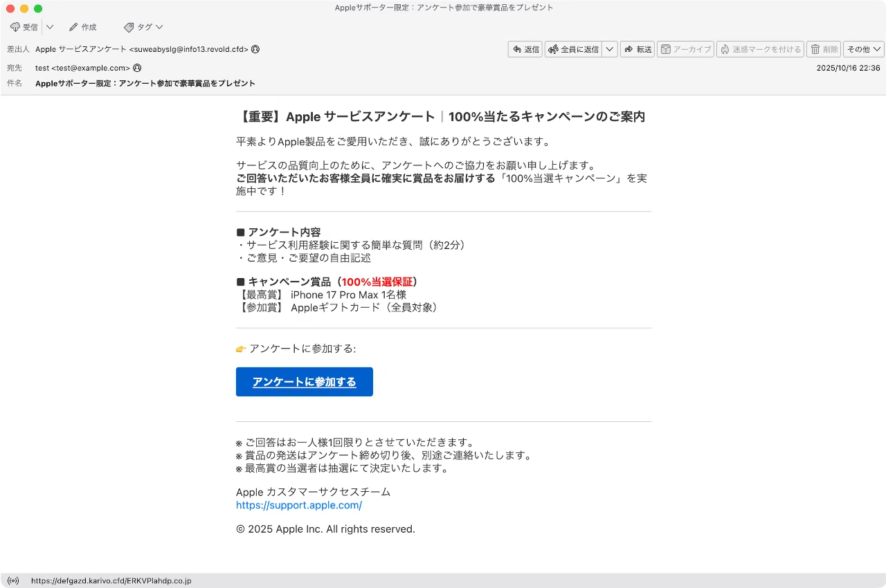This screenshot has height=588, width=886.
Task: Click the subject line text next to 件名
Action: click(x=145, y=83)
